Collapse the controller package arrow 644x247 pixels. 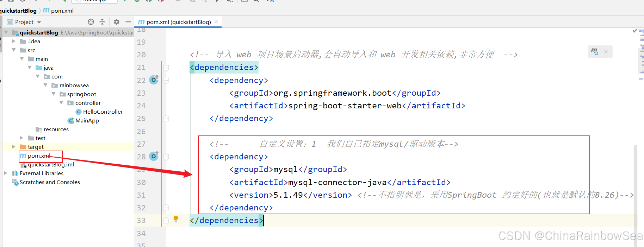click(x=61, y=103)
